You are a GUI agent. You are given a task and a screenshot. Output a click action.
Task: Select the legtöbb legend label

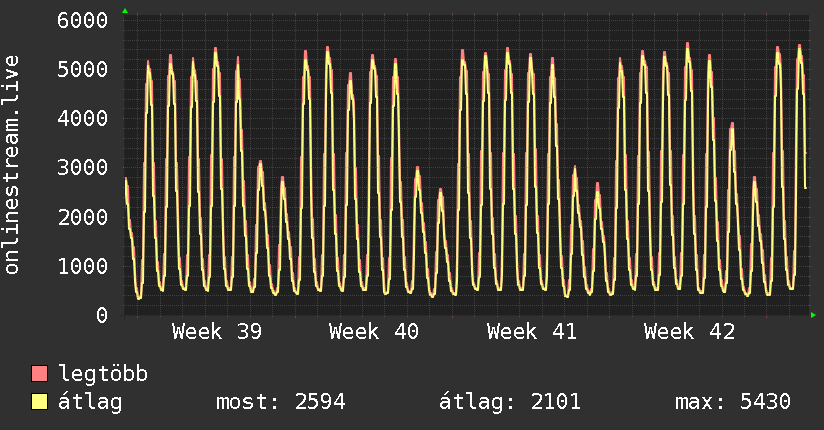point(103,375)
